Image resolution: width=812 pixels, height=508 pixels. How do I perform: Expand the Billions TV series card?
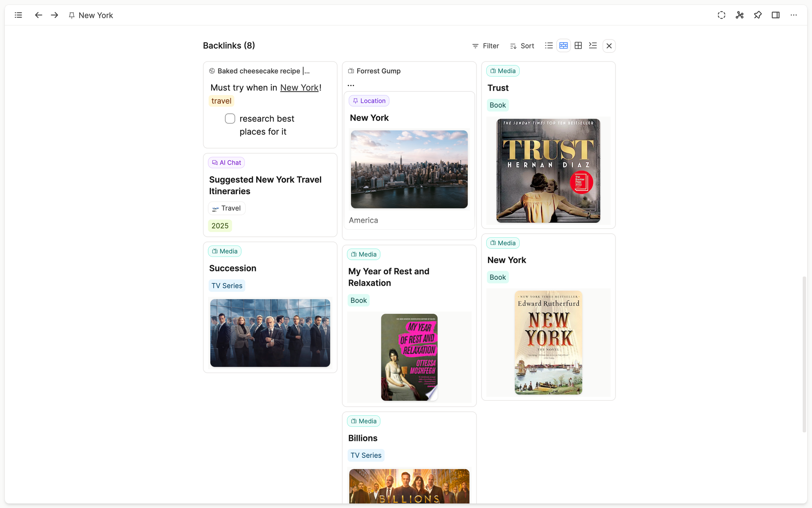363,438
